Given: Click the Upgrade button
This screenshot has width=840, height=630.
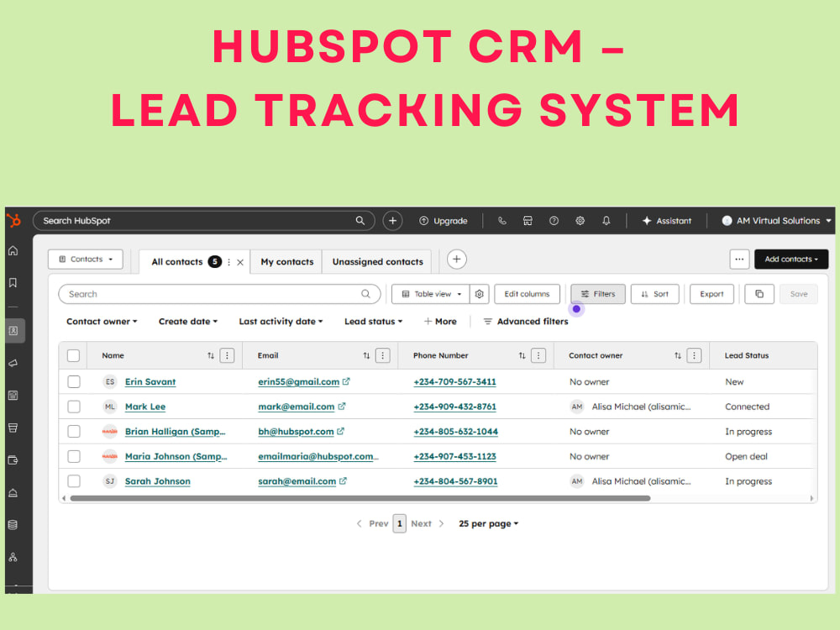Looking at the screenshot, I should 443,221.
